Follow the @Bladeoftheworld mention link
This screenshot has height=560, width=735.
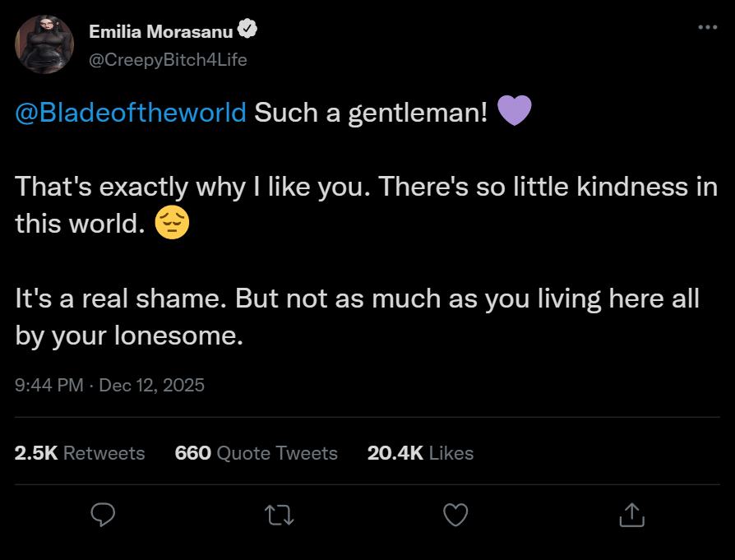point(131,112)
